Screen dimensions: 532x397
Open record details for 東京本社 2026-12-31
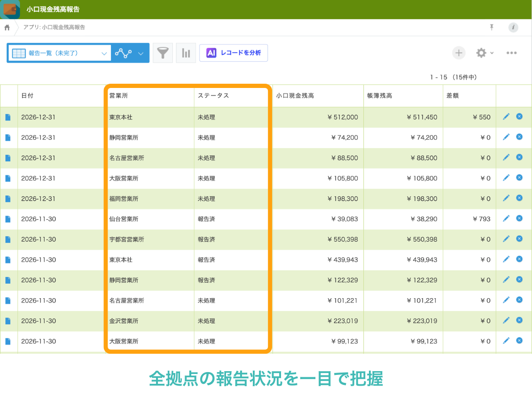[x=8, y=117]
